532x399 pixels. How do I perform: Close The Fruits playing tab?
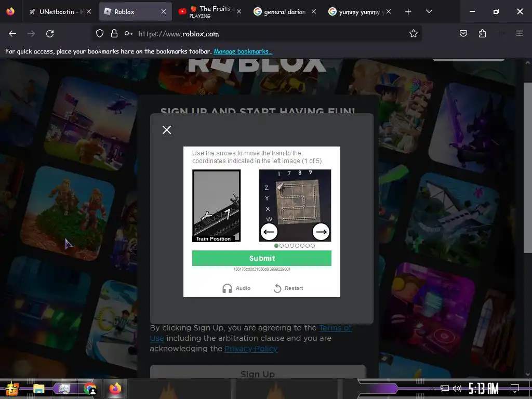[239, 12]
